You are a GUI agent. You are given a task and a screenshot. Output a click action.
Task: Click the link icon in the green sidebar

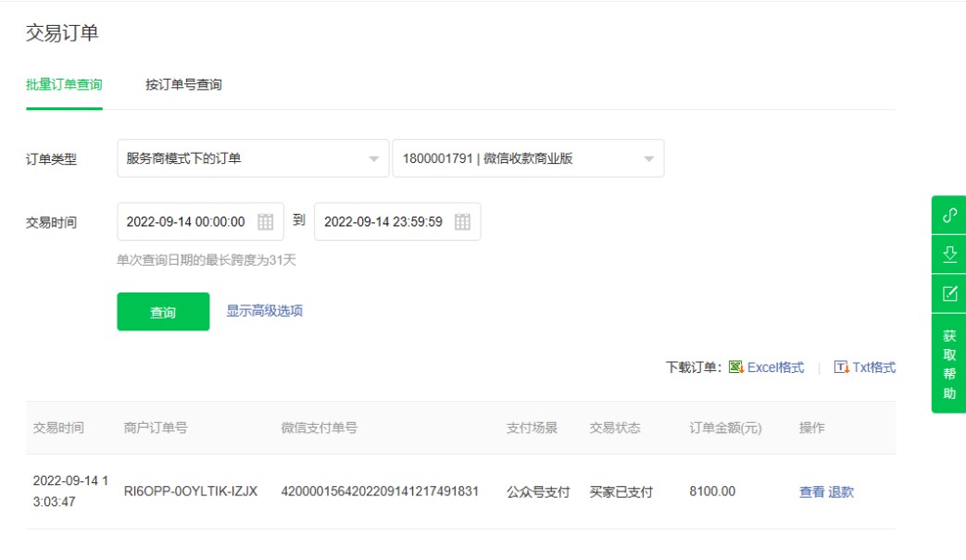(949, 215)
